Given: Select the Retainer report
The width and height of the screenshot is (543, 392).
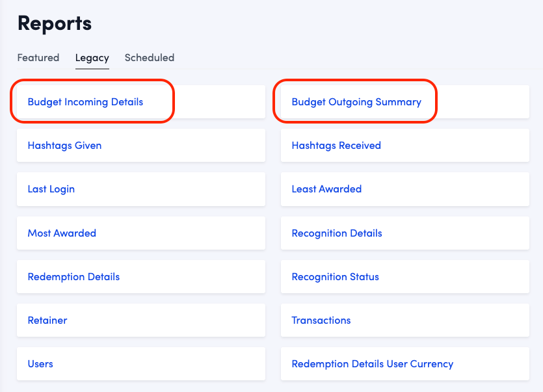Looking at the screenshot, I should point(47,320).
